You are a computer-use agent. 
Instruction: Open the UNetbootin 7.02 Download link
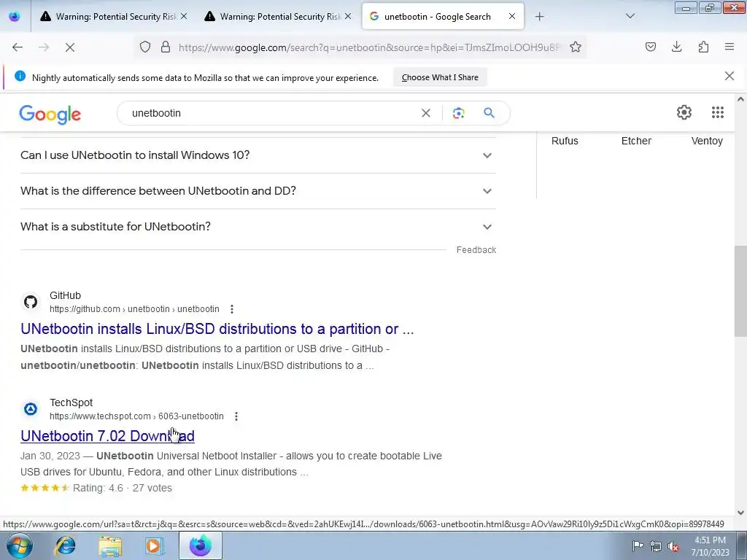coord(108,436)
